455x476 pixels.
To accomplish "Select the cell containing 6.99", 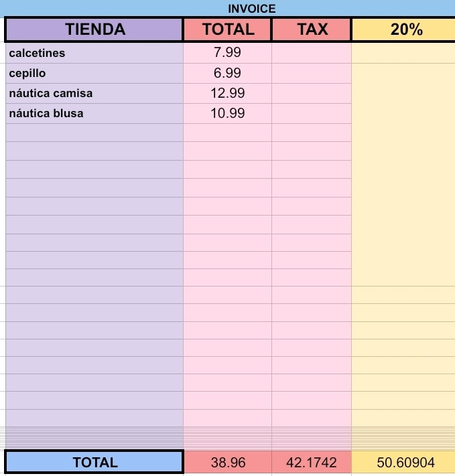I will (x=227, y=74).
